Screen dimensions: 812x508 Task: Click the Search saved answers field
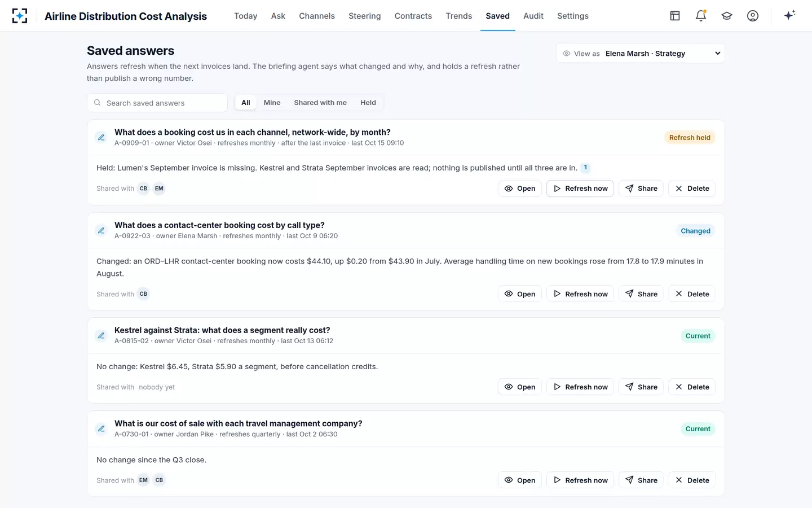point(157,103)
